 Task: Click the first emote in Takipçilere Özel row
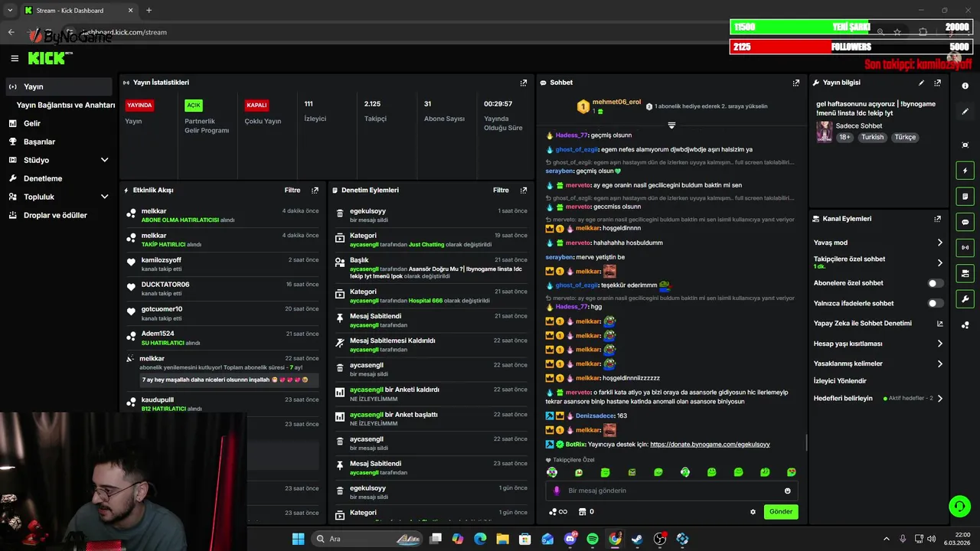coord(552,472)
